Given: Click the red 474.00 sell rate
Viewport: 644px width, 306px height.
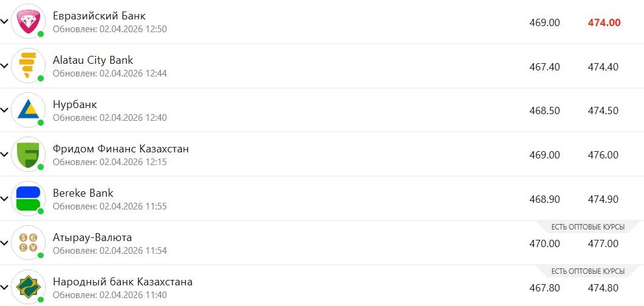Looking at the screenshot, I should click(x=604, y=22).
